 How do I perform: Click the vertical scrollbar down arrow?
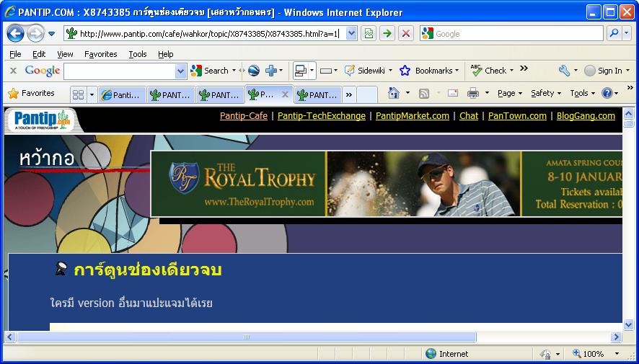(628, 324)
